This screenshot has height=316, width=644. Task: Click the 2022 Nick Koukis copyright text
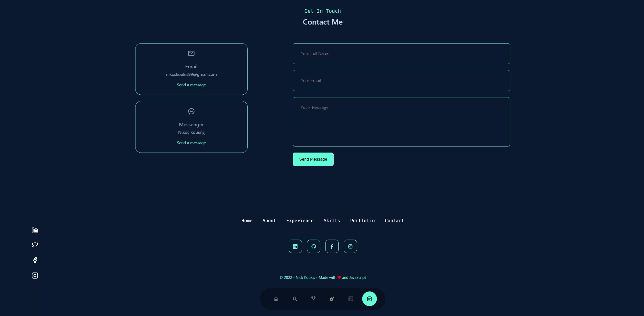pos(323,278)
